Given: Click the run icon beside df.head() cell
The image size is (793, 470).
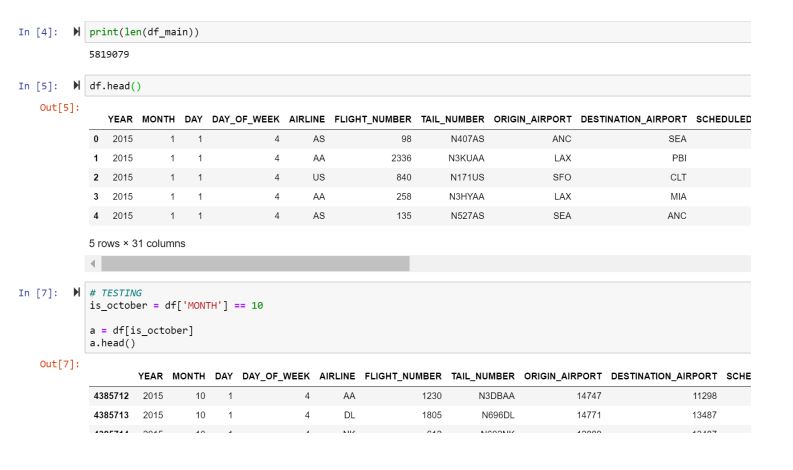Looking at the screenshot, I should (77, 86).
